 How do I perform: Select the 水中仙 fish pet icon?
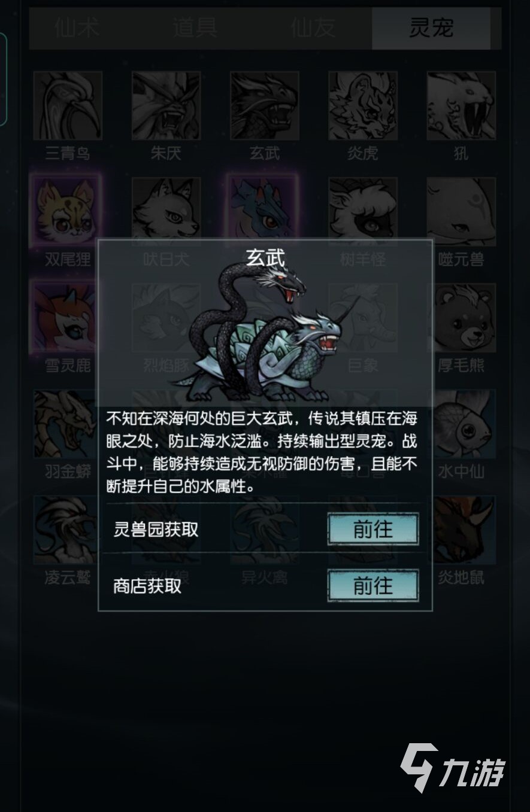point(465,424)
